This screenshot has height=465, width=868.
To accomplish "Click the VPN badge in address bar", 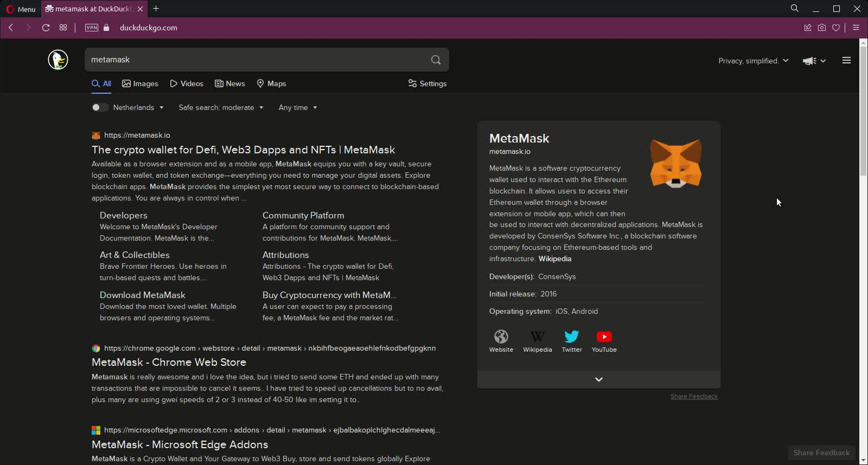I will [x=92, y=28].
